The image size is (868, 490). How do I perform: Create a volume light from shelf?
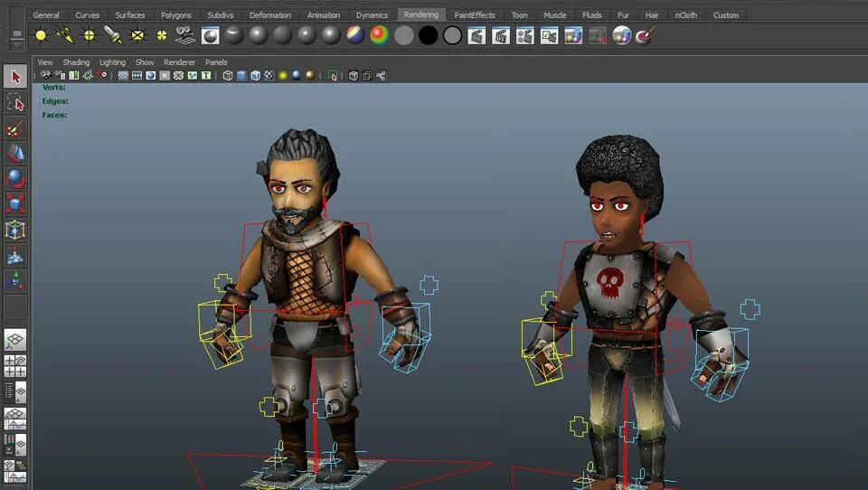(x=162, y=36)
